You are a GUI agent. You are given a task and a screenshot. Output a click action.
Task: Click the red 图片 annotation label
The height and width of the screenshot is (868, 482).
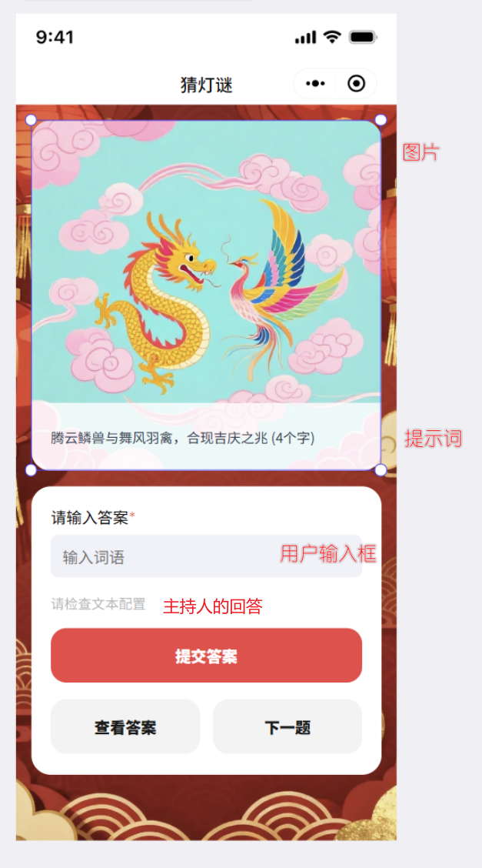pyautogui.click(x=421, y=152)
